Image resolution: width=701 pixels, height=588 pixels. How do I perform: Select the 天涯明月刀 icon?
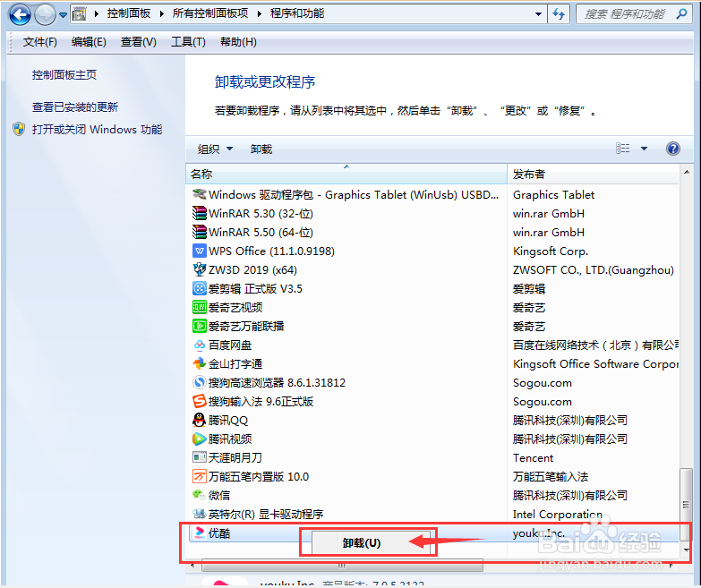tap(200, 457)
